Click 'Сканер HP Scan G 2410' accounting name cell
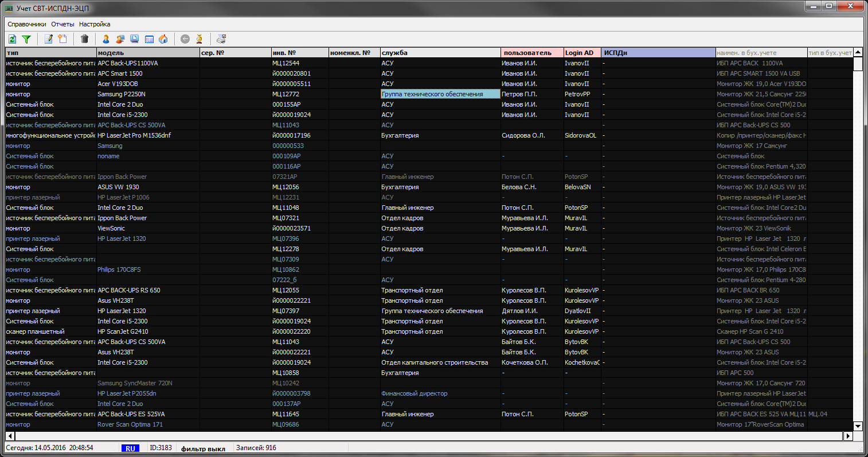The width and height of the screenshot is (868, 457). pos(761,331)
